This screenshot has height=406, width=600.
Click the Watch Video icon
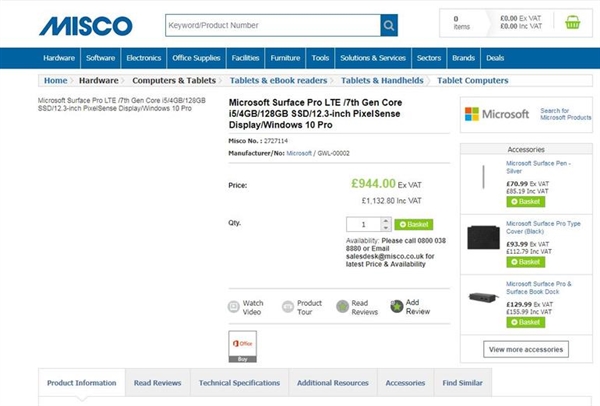234,306
